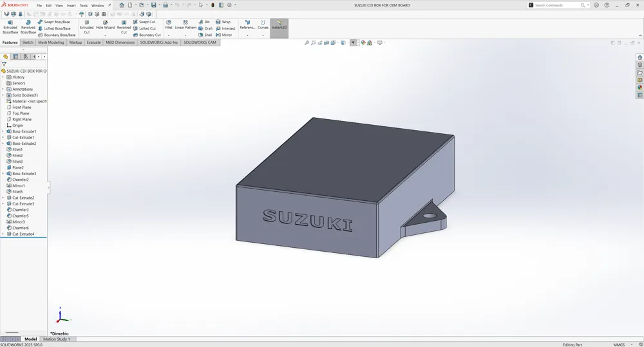
Task: Click the Print icon in title bar
Action: tap(165, 5)
